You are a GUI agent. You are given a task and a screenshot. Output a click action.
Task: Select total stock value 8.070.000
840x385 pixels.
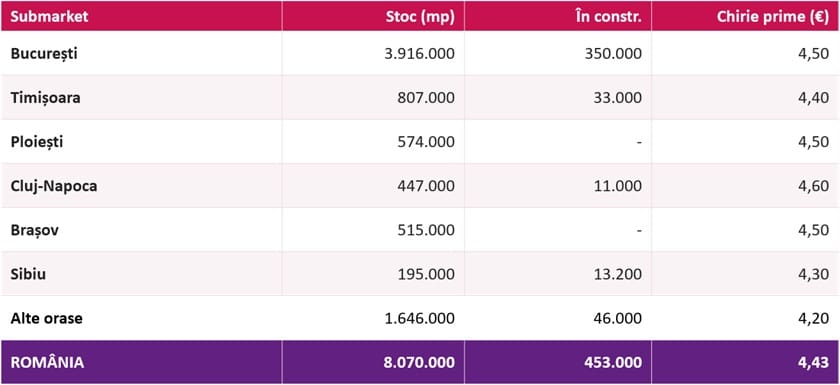[x=419, y=363]
